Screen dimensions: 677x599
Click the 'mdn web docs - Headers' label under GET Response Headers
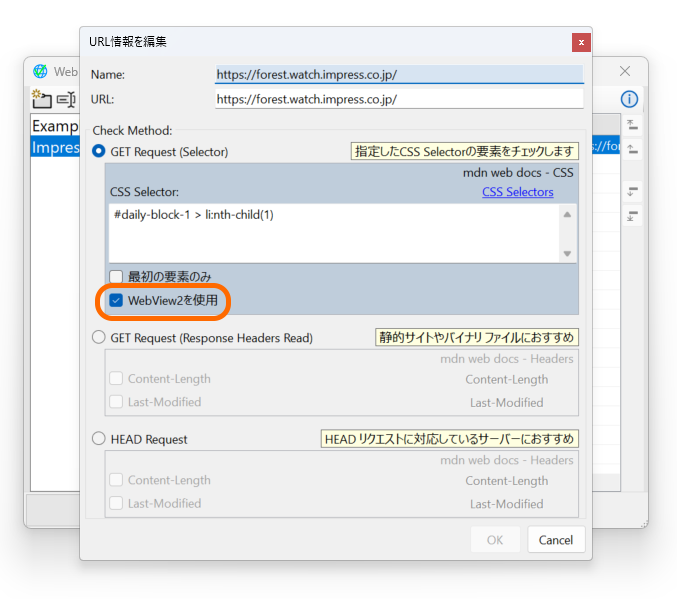coord(507,359)
